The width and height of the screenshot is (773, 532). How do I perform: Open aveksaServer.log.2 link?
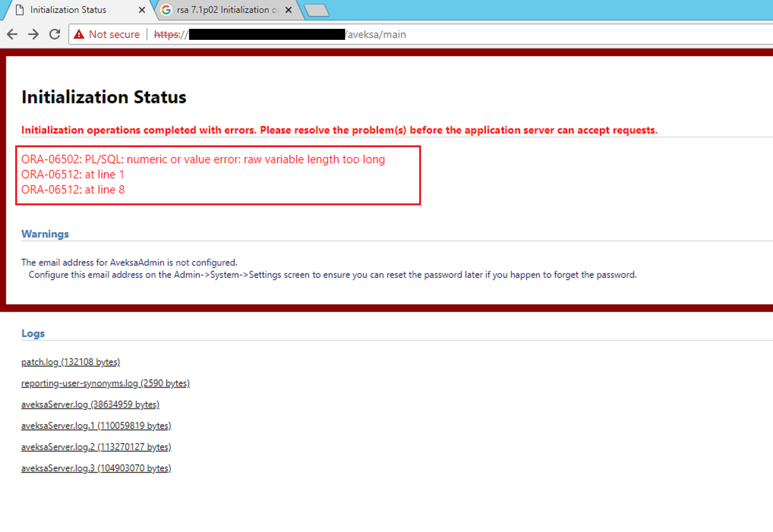click(96, 447)
